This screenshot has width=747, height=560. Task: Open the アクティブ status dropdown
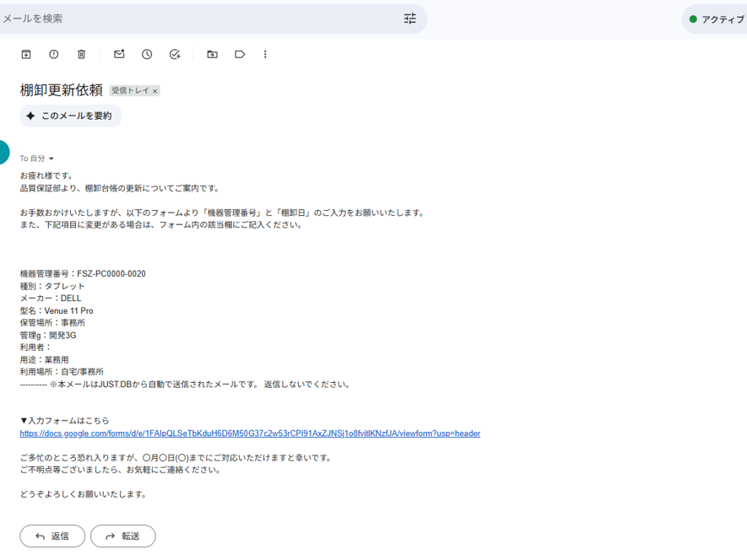point(715,19)
